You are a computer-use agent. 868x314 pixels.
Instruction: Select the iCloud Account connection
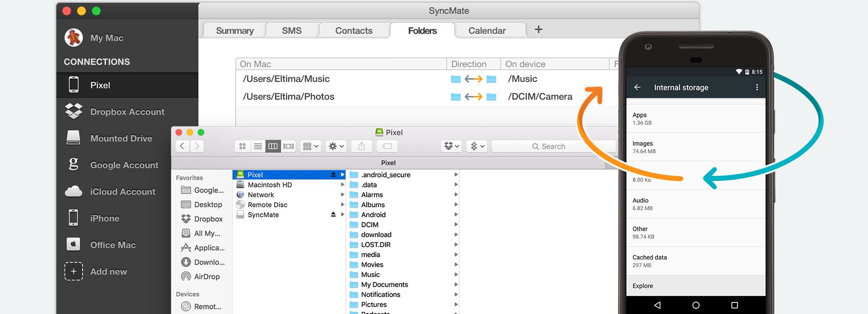tap(122, 192)
